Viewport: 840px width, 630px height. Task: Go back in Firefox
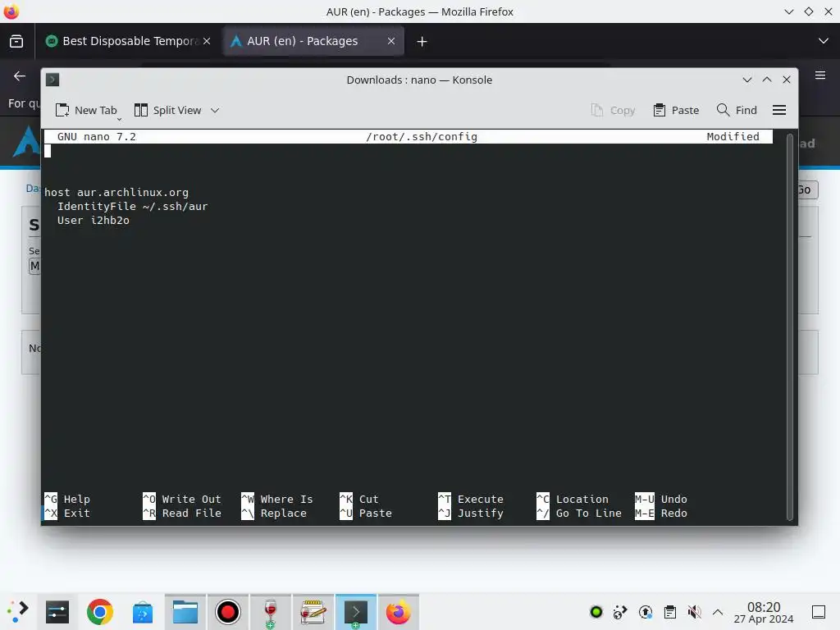point(20,76)
